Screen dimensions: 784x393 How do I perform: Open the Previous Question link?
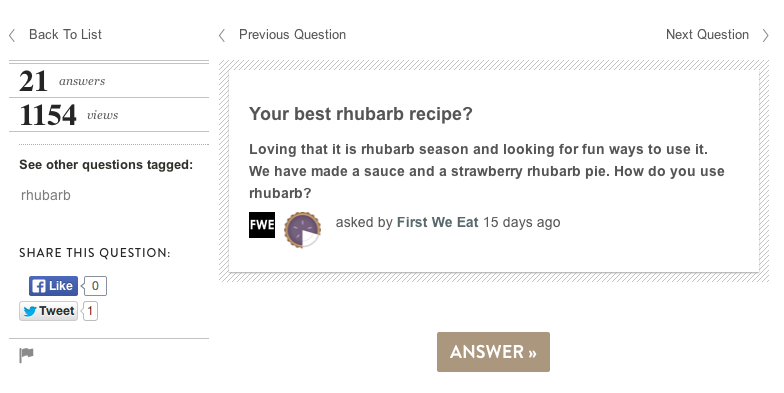pos(292,34)
